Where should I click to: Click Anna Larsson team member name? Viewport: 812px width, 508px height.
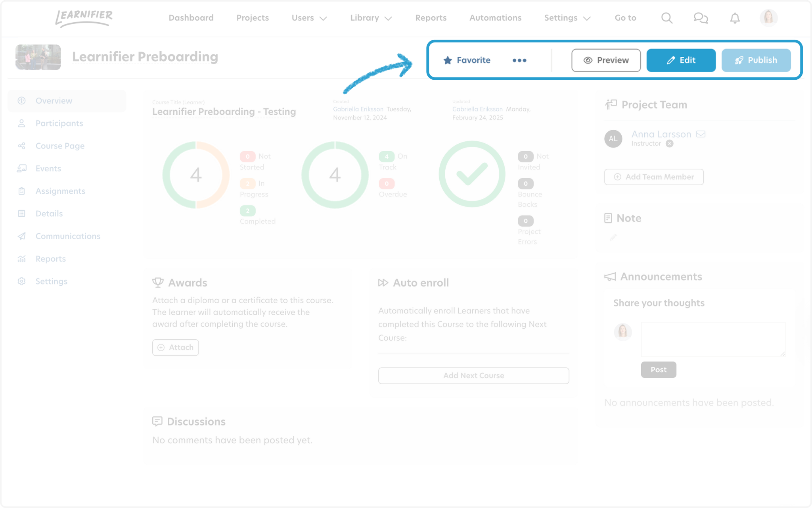(x=661, y=134)
